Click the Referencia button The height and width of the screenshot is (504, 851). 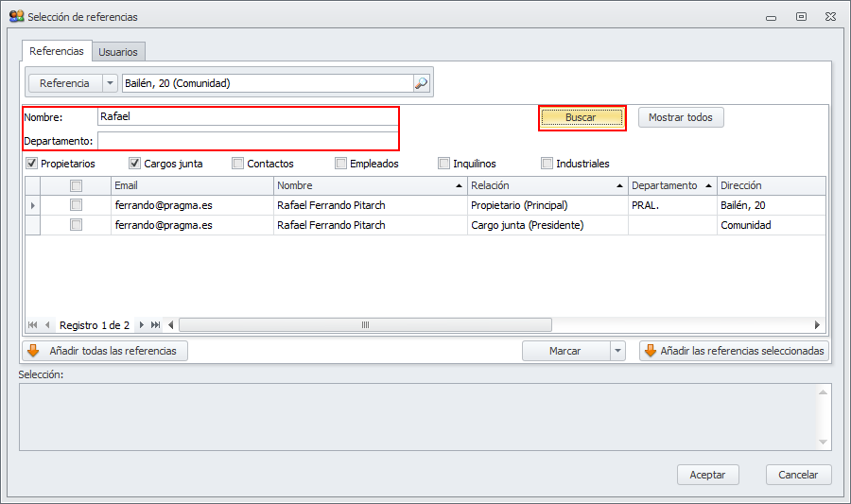[x=65, y=83]
